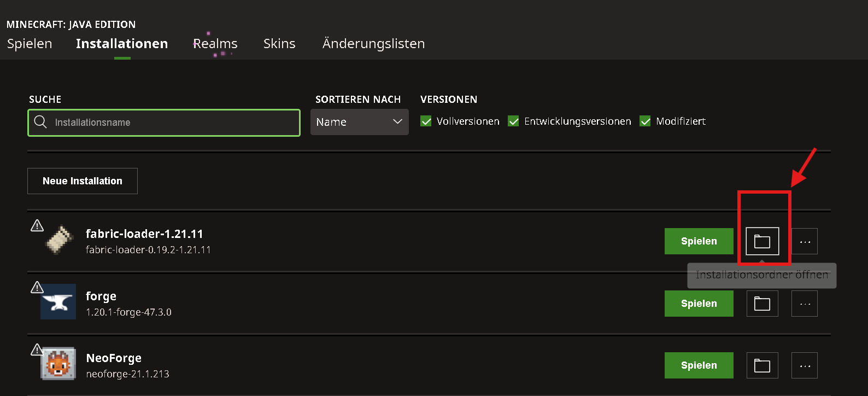
Task: Select the Installationen tab
Action: pyautogui.click(x=122, y=44)
